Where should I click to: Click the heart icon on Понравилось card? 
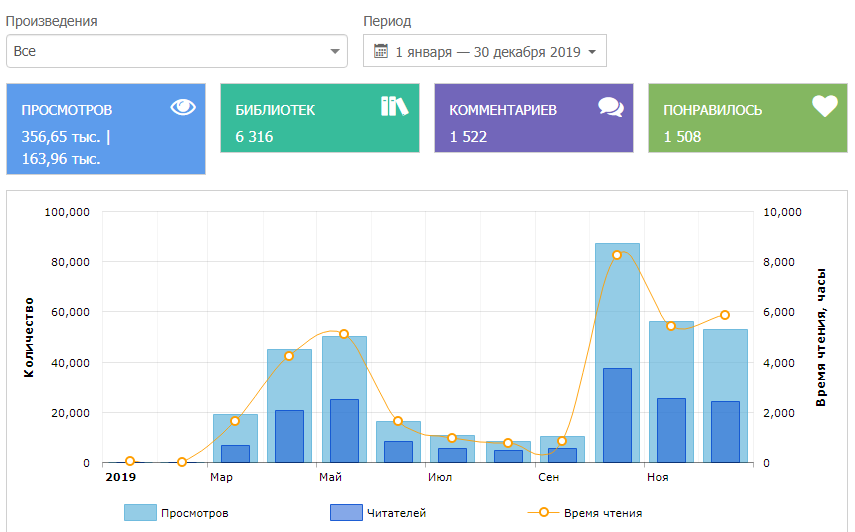tap(824, 107)
